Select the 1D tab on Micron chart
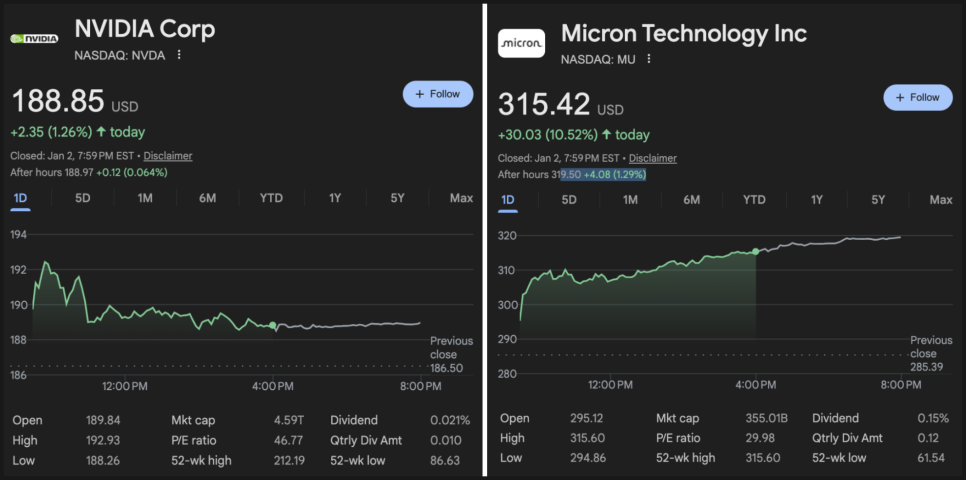This screenshot has width=966, height=480. (x=507, y=200)
